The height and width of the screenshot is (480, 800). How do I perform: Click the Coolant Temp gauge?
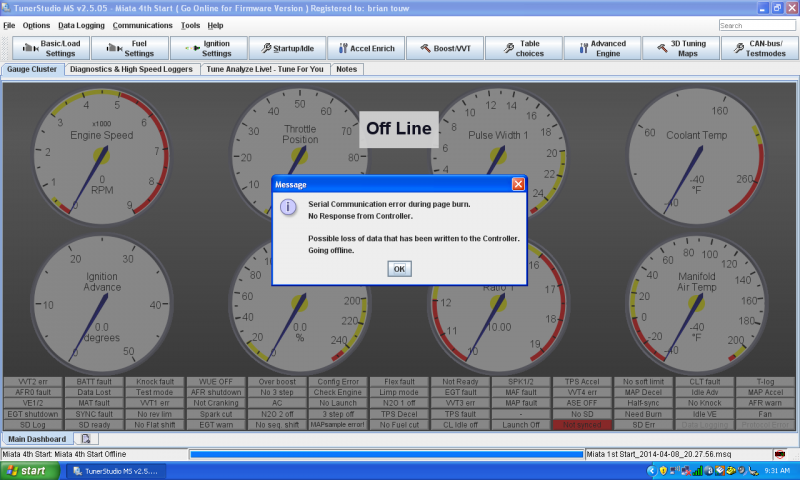coord(696,156)
